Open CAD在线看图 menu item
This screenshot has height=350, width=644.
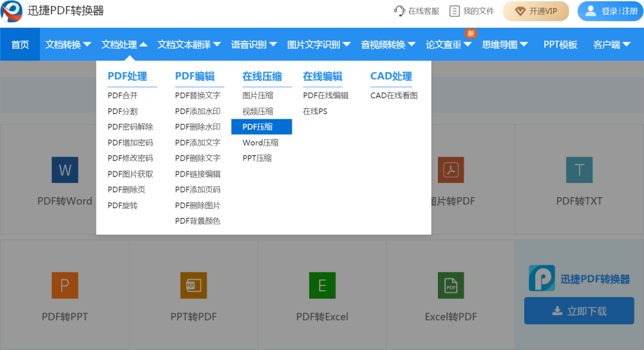point(394,95)
